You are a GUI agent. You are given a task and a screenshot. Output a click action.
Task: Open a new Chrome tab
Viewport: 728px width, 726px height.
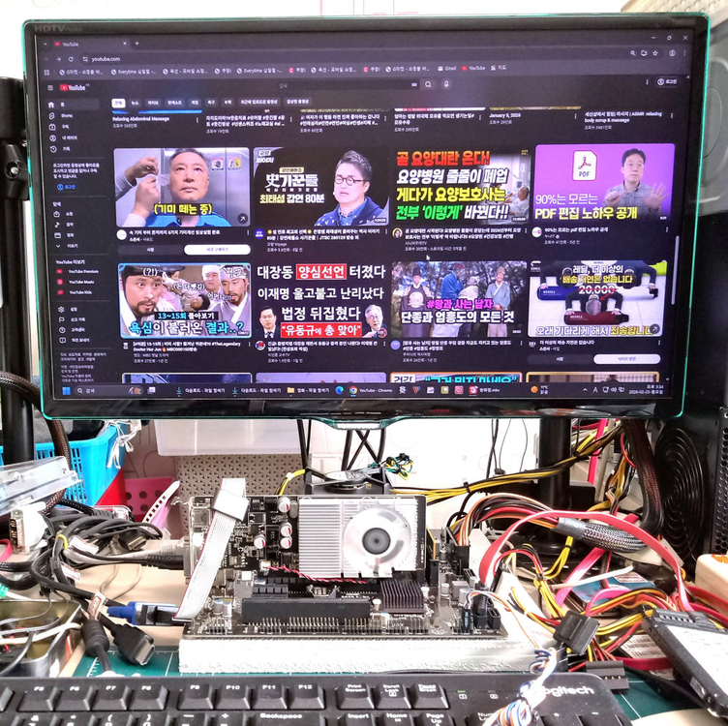(x=136, y=44)
